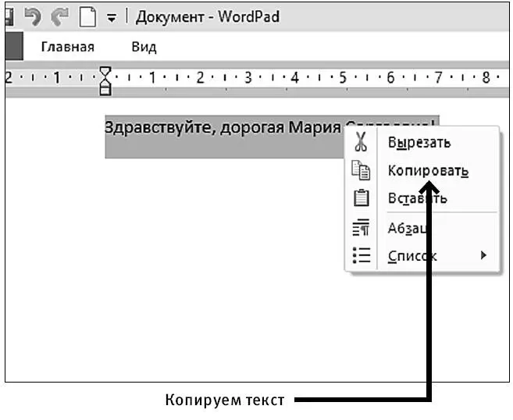Click the Undo arrow in the title bar
513x420 pixels.
[x=33, y=16]
